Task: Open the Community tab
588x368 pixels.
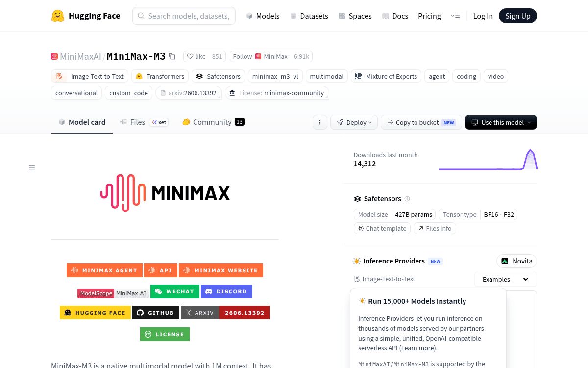Action: coord(213,122)
